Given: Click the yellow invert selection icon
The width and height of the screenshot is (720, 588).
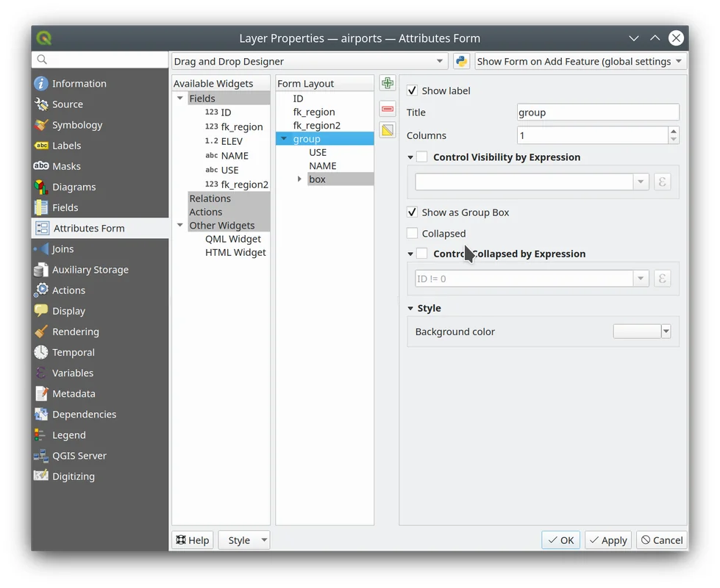Looking at the screenshot, I should pyautogui.click(x=388, y=131).
